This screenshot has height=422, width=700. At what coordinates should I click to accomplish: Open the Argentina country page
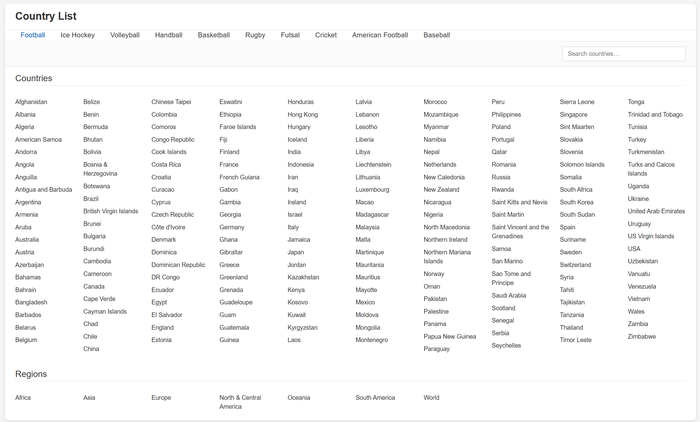(28, 202)
